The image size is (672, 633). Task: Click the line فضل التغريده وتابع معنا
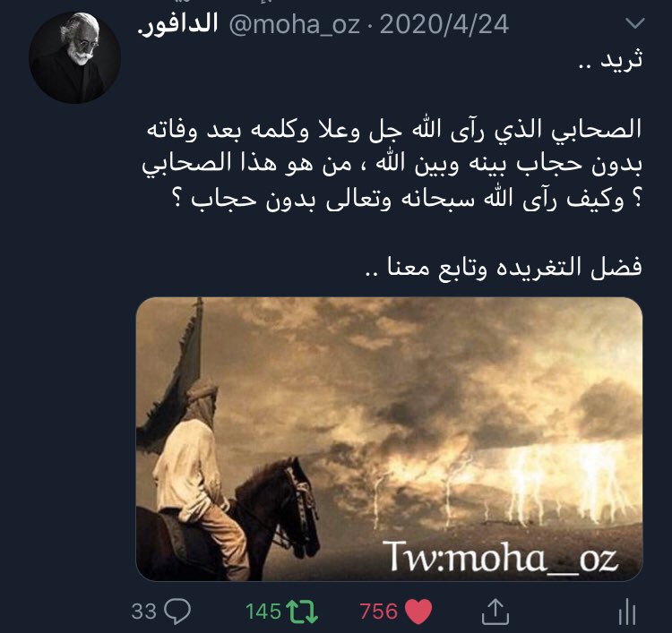[504, 267]
